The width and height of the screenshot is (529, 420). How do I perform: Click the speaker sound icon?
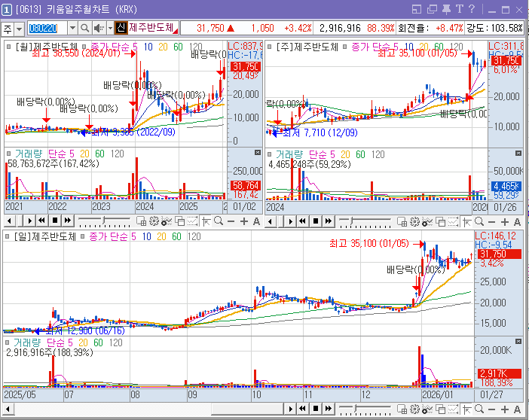click(x=99, y=29)
